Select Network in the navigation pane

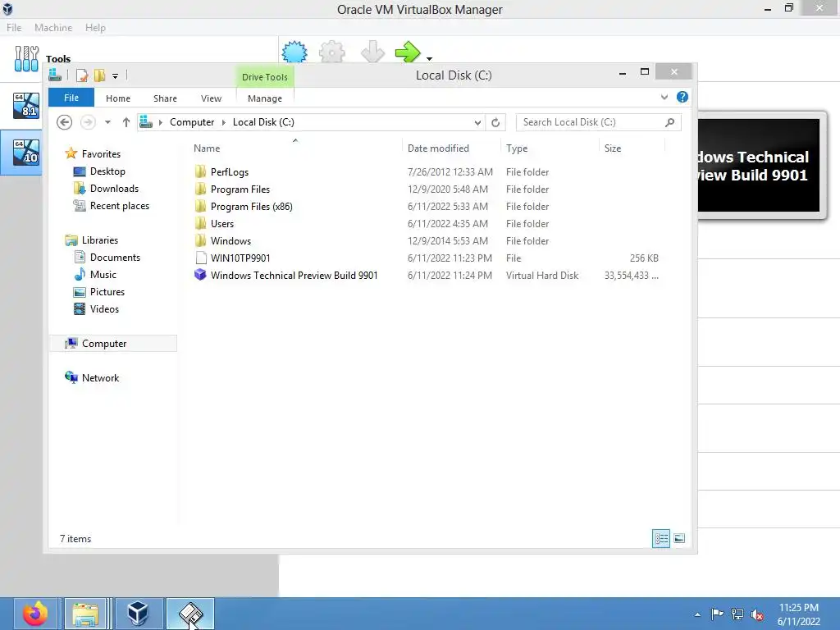[x=100, y=377]
